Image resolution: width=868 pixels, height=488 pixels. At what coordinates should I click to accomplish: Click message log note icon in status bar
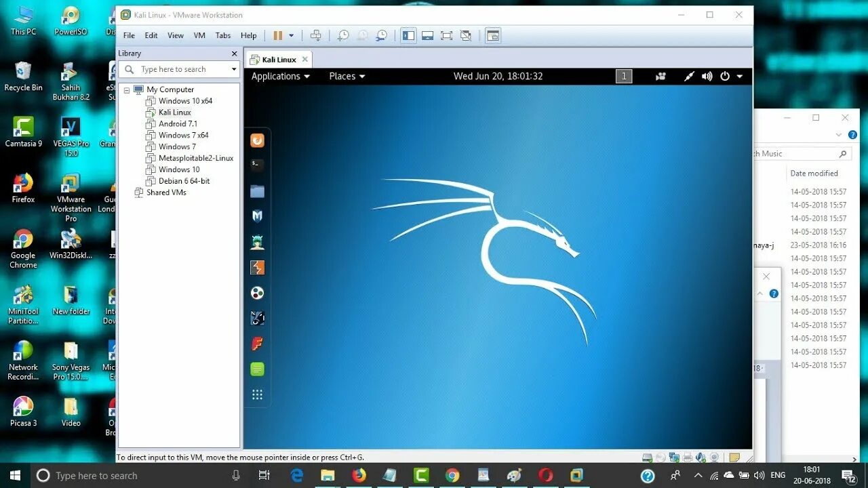(x=734, y=457)
